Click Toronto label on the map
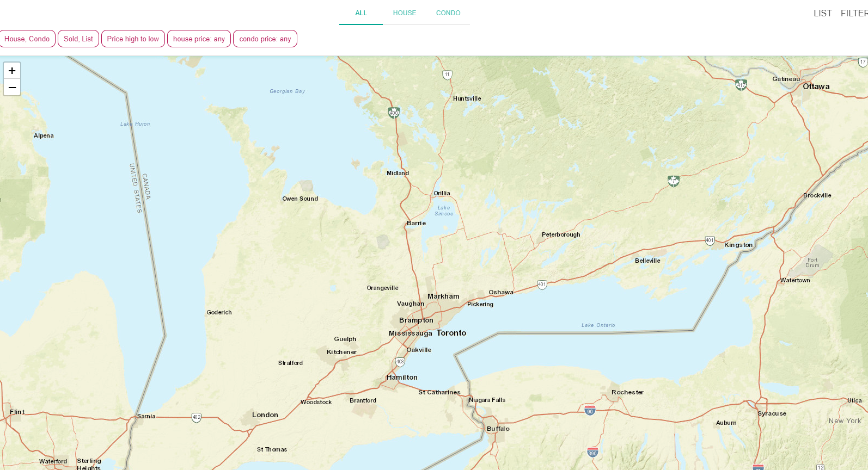Image resolution: width=868 pixels, height=470 pixels. 451,333
